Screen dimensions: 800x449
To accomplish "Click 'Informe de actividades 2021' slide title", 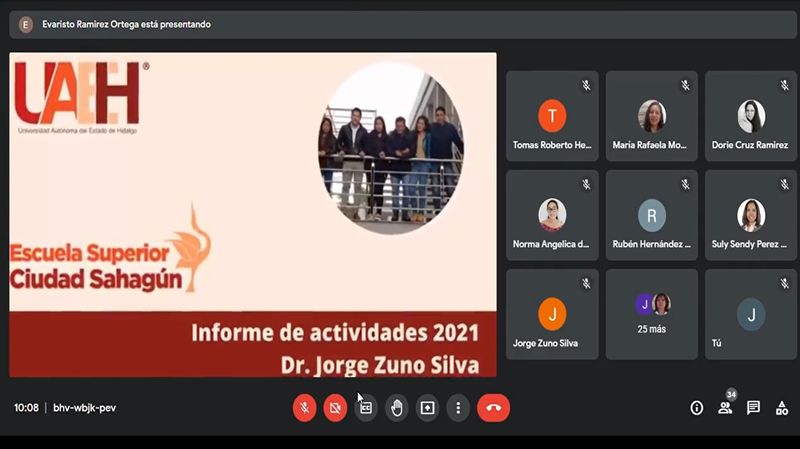I will coord(335,333).
